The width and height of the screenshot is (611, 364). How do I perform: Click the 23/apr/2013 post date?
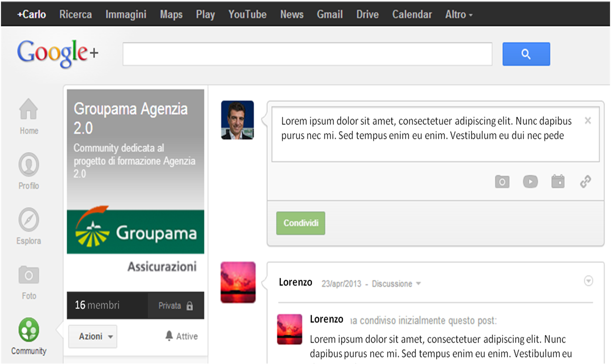(x=341, y=284)
